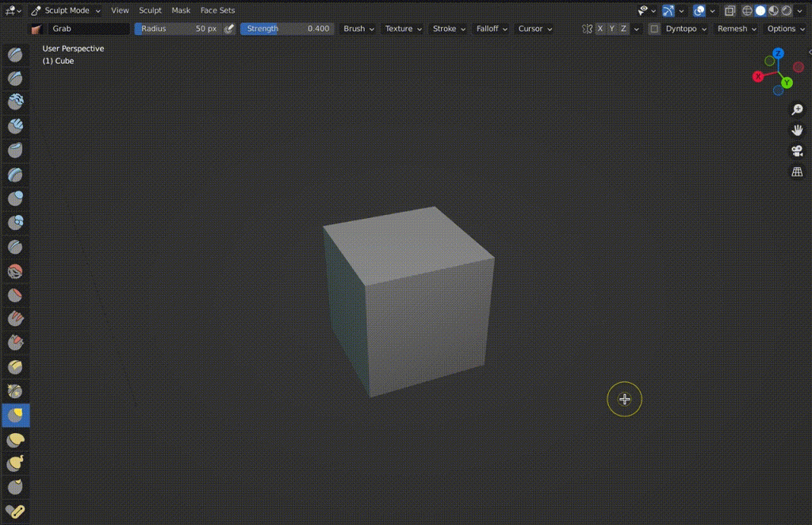Viewport: 812px width, 525px height.
Task: Open the Brush settings popover
Action: pos(357,29)
